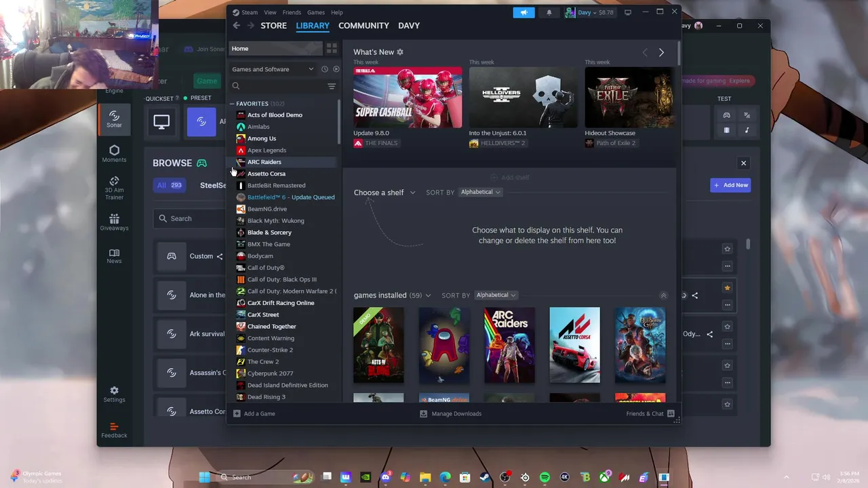Image resolution: width=868 pixels, height=488 pixels.
Task: Switch Steam to Big Picture mode icon
Action: pyautogui.click(x=628, y=12)
